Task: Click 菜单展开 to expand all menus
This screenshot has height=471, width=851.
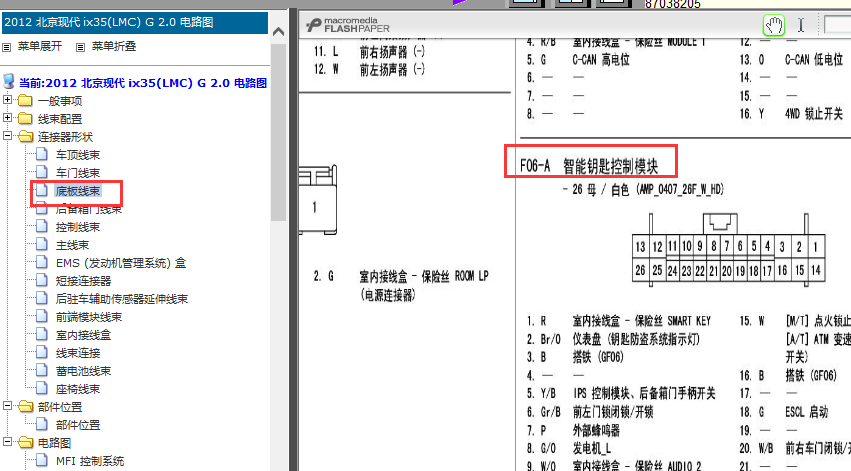Action: coord(40,47)
